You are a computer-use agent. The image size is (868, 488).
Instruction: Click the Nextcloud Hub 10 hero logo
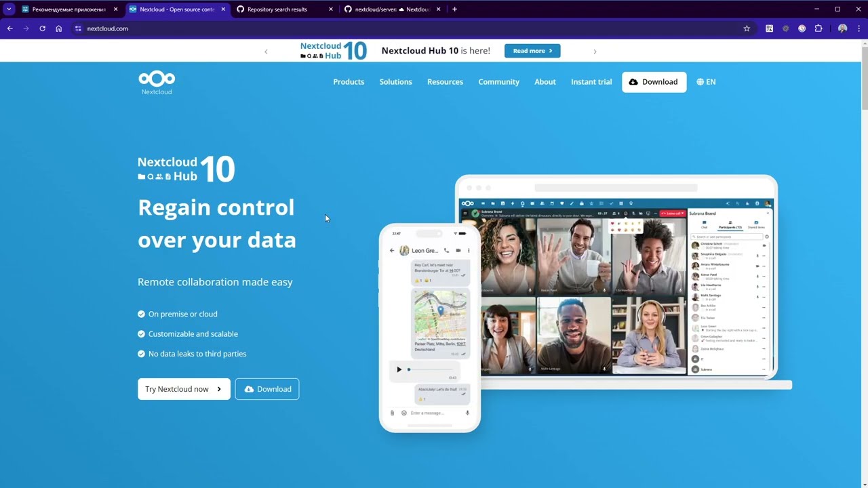coord(186,169)
